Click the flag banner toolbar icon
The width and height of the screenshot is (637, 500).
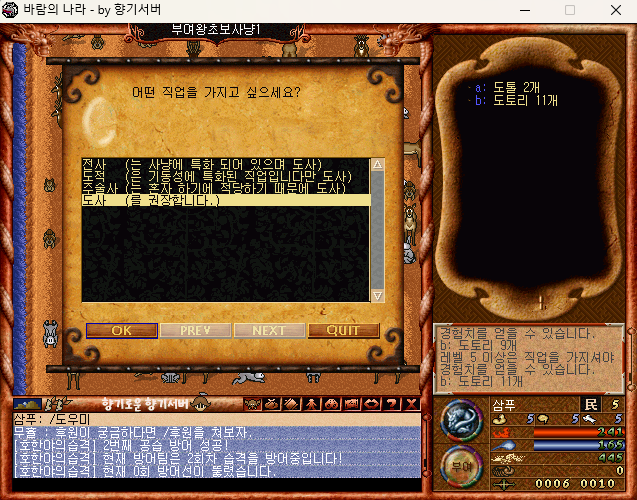pos(351,404)
